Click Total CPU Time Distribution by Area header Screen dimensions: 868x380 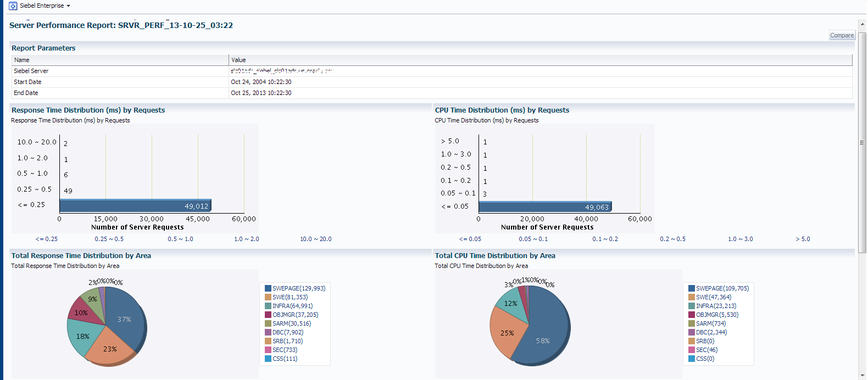click(x=495, y=256)
